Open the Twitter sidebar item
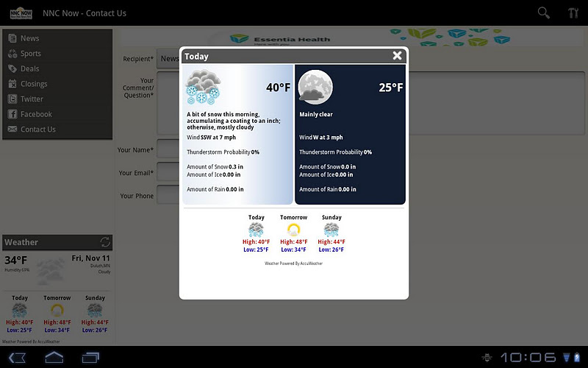The width and height of the screenshot is (588, 368). click(x=57, y=99)
